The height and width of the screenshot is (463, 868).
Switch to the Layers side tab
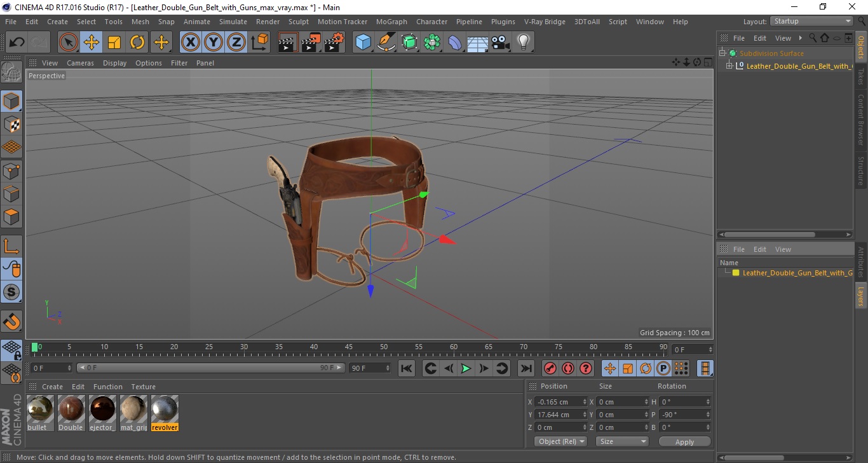[x=860, y=295]
